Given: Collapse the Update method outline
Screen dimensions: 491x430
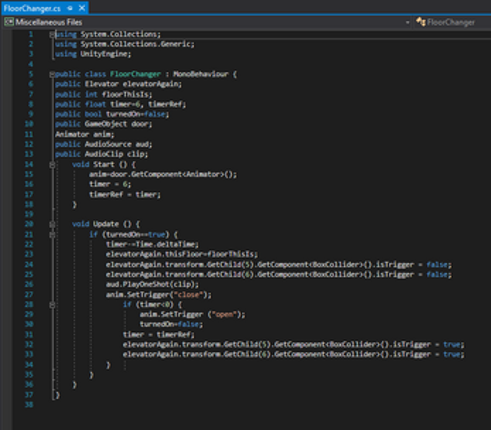Looking at the screenshot, I should tap(52, 224).
